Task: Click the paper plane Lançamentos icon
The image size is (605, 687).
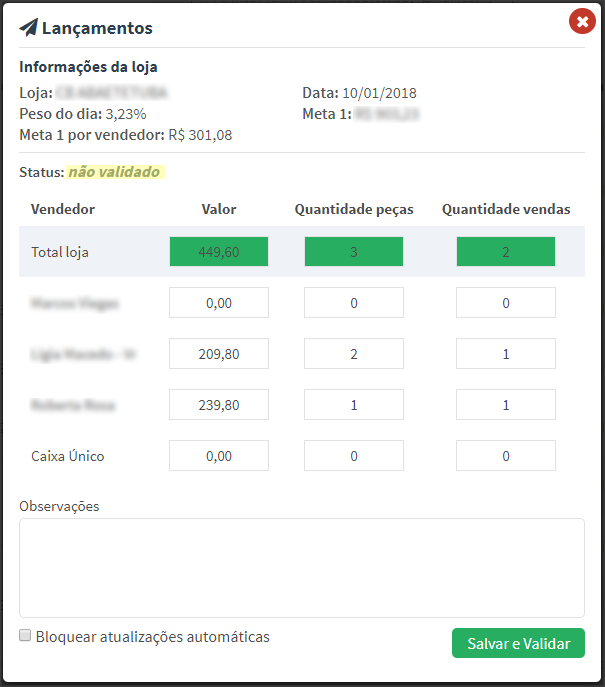Action: (29, 27)
